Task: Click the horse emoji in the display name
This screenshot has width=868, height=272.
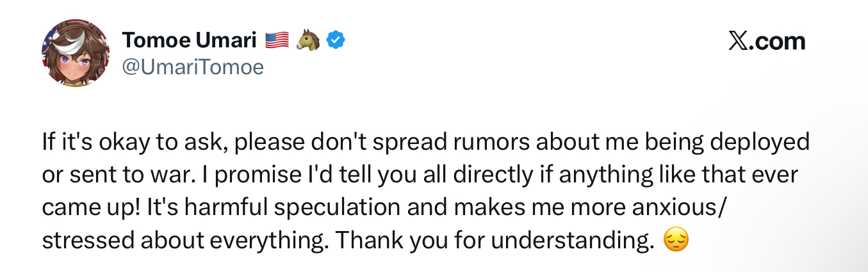Action: [x=308, y=40]
